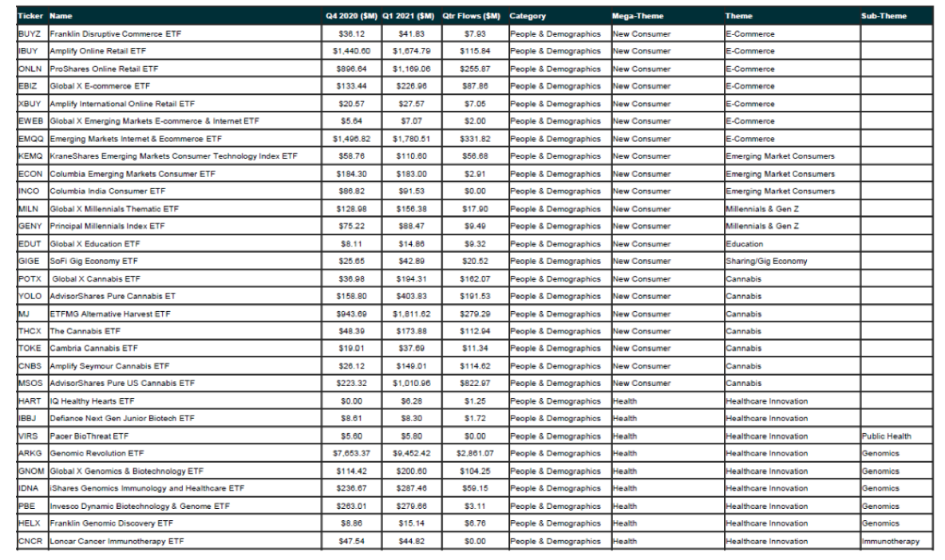Select the Immunotherapy sub-theme cell
Viewport: 945px width, 560px height.
point(889,541)
